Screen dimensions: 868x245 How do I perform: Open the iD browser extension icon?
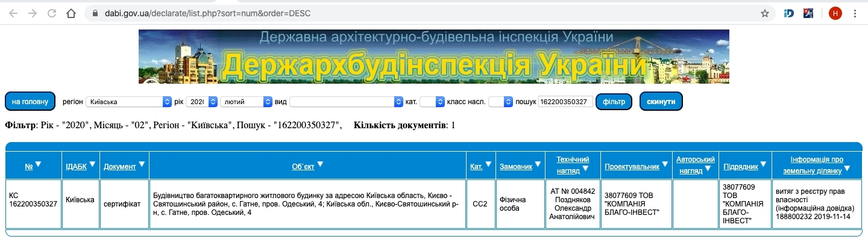[x=789, y=13]
